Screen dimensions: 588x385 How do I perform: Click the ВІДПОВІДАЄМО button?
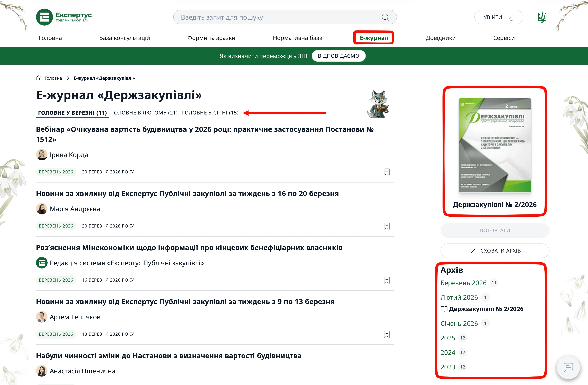(x=338, y=56)
